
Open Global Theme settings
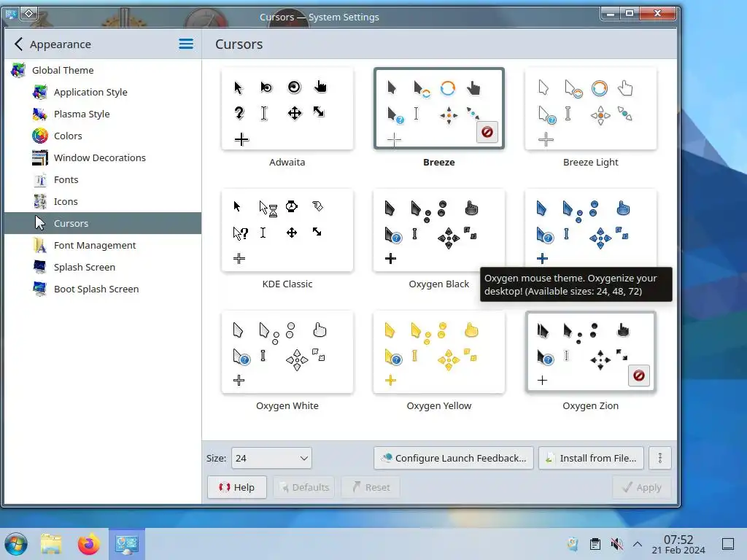coord(102,71)
